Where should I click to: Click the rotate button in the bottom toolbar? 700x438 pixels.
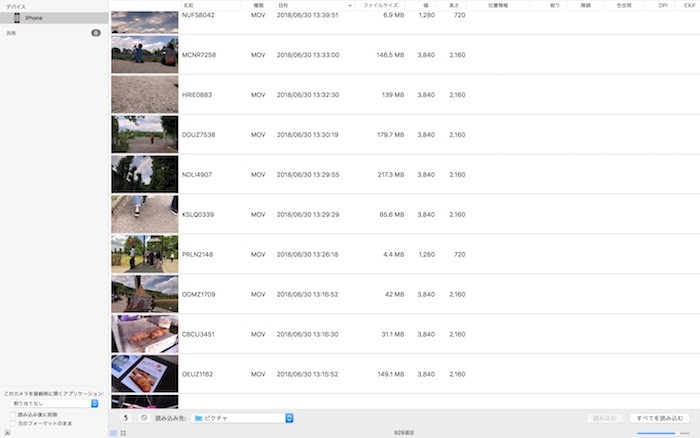click(x=125, y=417)
